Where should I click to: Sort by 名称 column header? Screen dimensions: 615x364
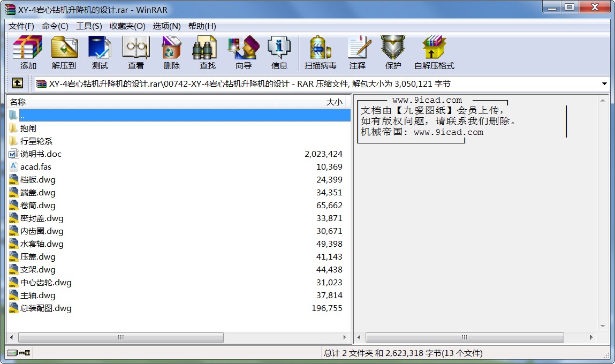click(141, 102)
